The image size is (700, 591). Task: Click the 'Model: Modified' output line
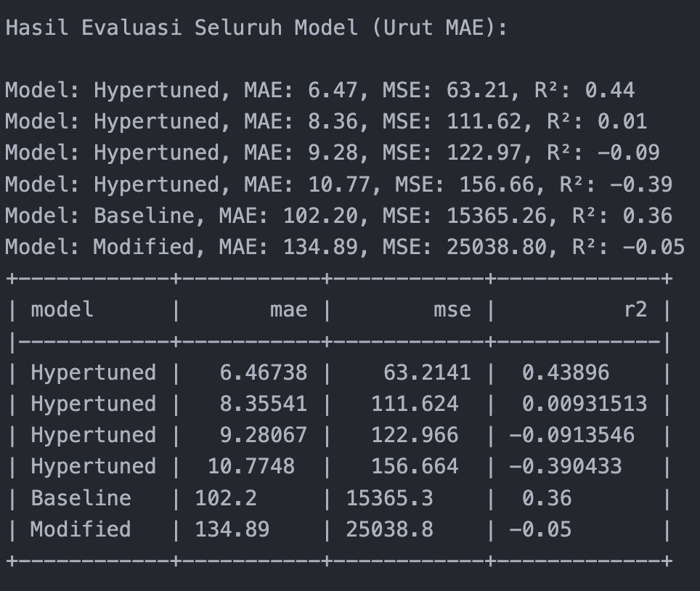(x=344, y=247)
